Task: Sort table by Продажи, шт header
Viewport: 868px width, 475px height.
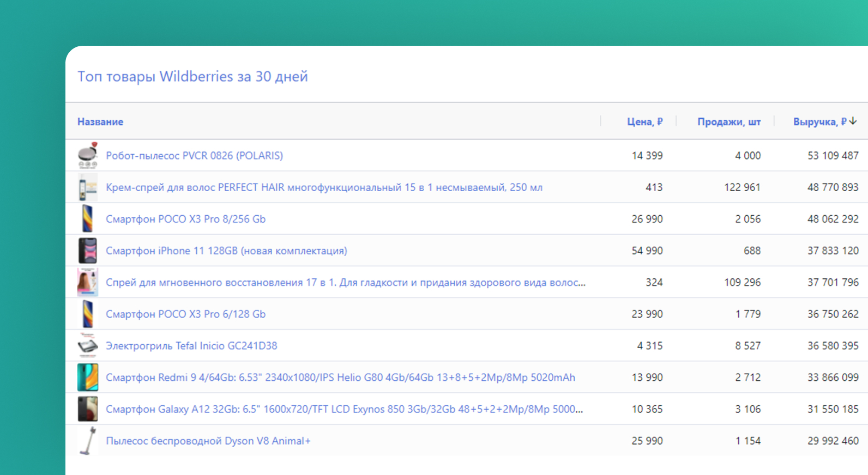Action: (728, 122)
